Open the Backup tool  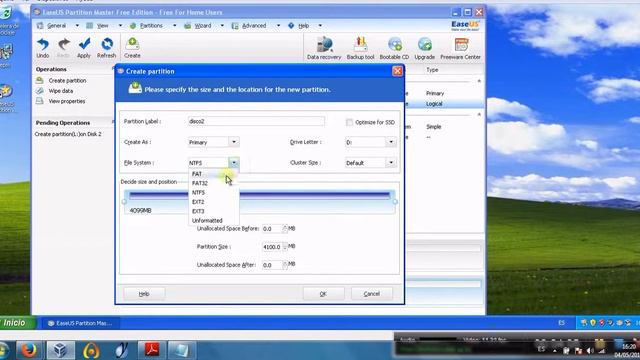tap(360, 48)
